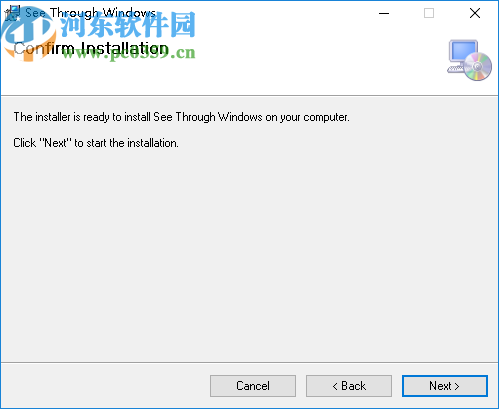
Task: Go back using the < Back button
Action: coord(349,386)
